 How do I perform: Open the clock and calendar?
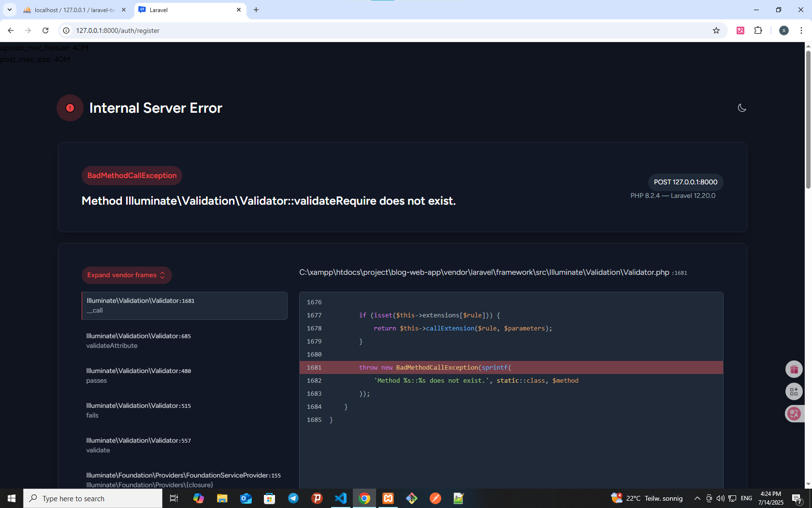(770, 498)
